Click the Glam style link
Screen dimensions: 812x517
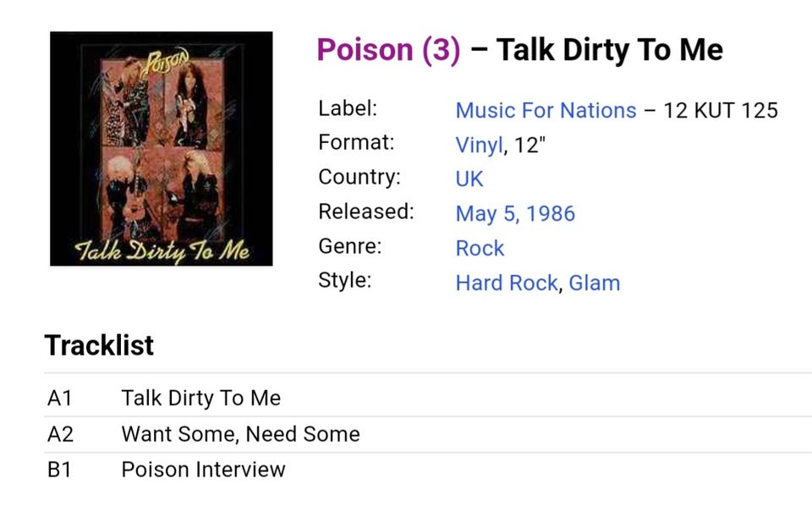(x=594, y=283)
